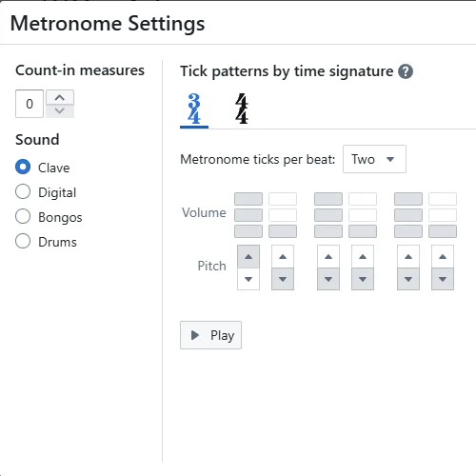Raise pitch of the second tick
Image resolution: width=476 pixels, height=476 pixels.
tap(283, 256)
